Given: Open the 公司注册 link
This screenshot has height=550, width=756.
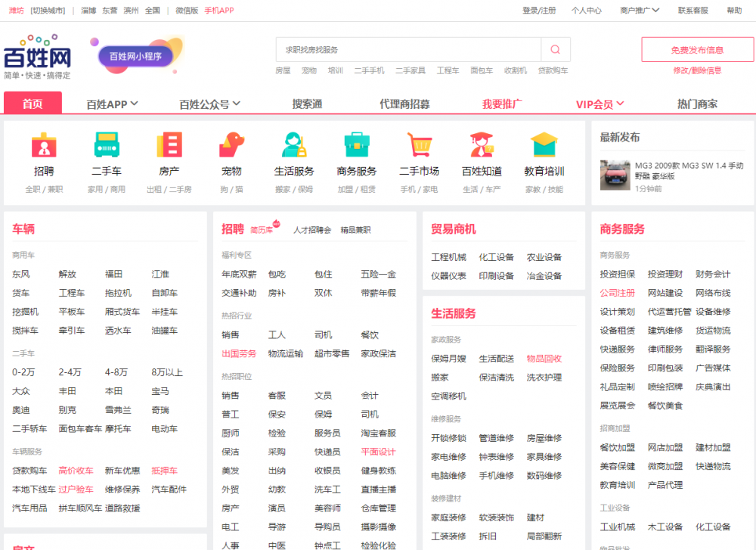Looking at the screenshot, I should 617,293.
